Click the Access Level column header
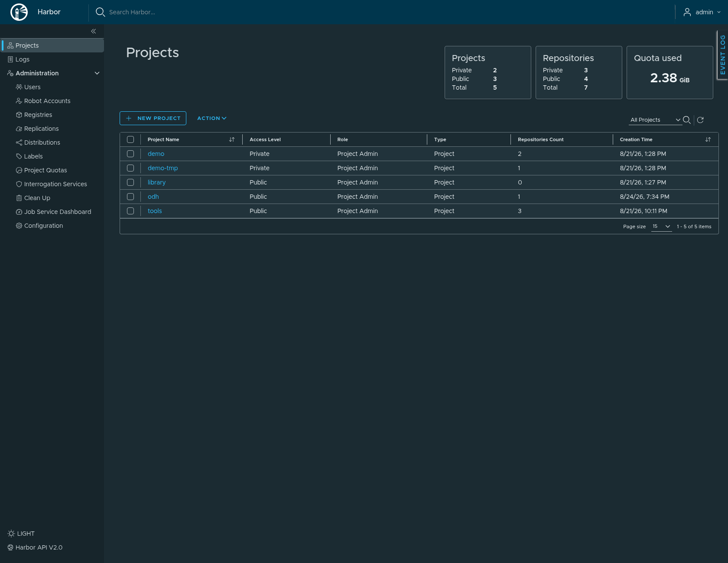Image resolution: width=728 pixels, height=563 pixels. tap(265, 139)
